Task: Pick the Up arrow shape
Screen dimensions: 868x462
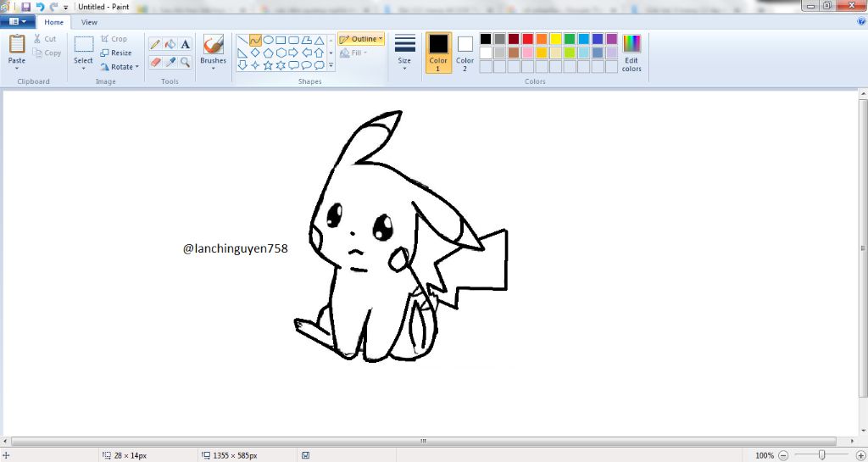Action: [319, 53]
